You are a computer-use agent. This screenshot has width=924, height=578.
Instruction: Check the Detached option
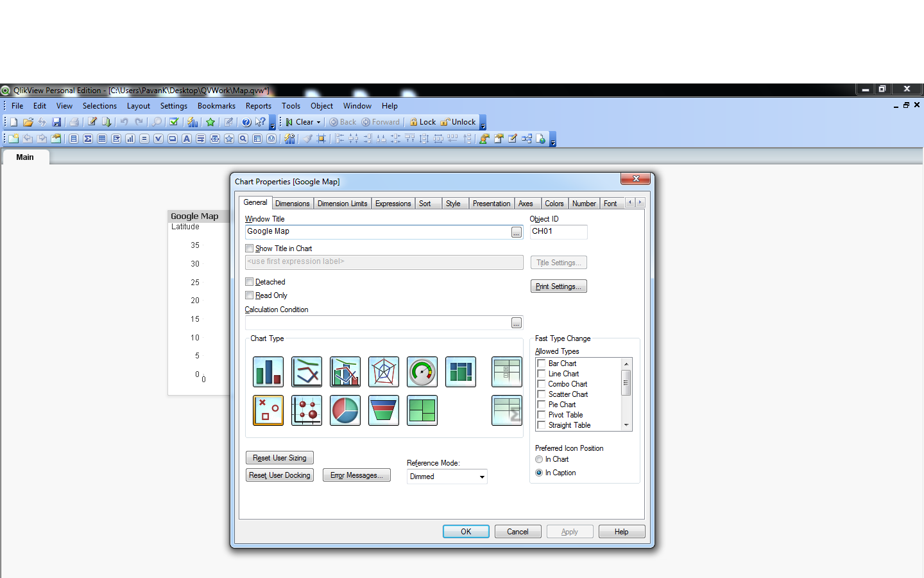pos(250,282)
